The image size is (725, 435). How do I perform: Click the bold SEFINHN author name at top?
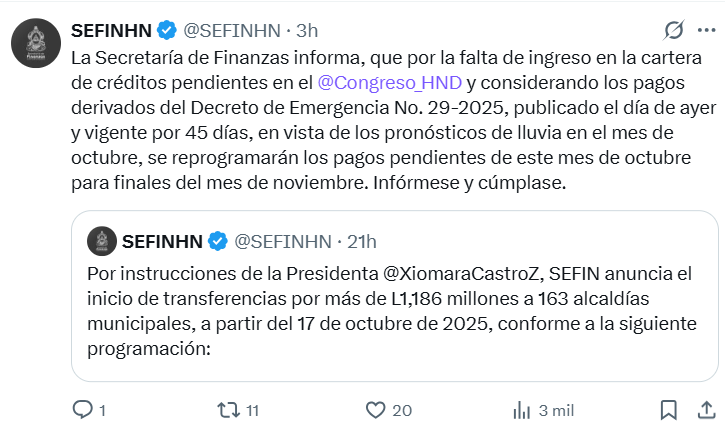[111, 29]
